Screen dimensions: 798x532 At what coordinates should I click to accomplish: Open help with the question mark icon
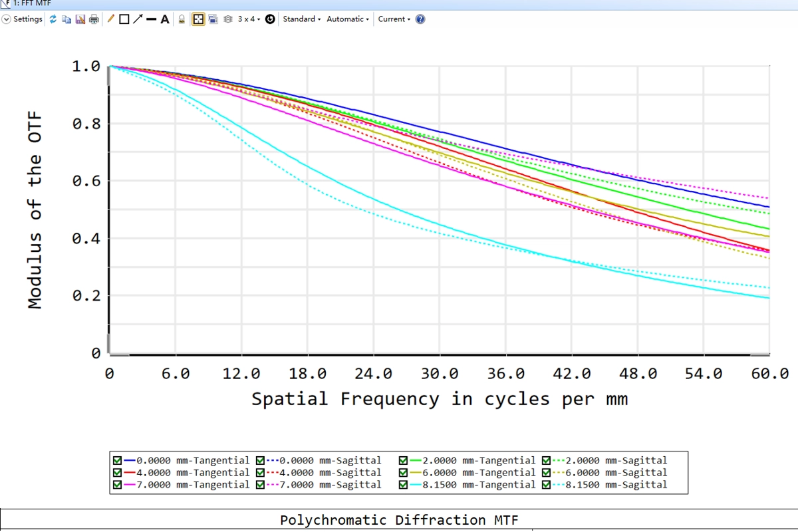pyautogui.click(x=420, y=19)
